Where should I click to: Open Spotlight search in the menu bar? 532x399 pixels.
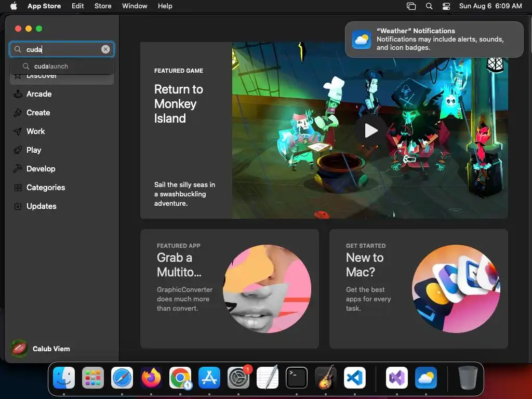pyautogui.click(x=429, y=6)
